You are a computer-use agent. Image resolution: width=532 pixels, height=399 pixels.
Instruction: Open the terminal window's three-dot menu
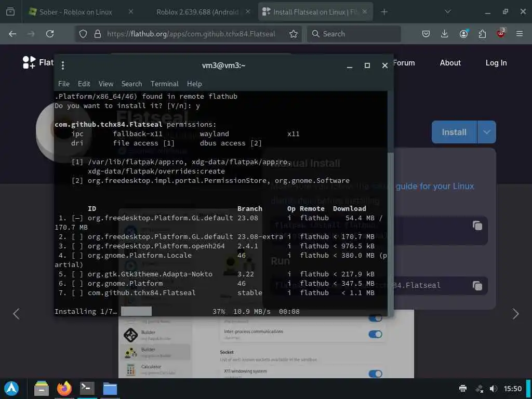click(x=63, y=65)
